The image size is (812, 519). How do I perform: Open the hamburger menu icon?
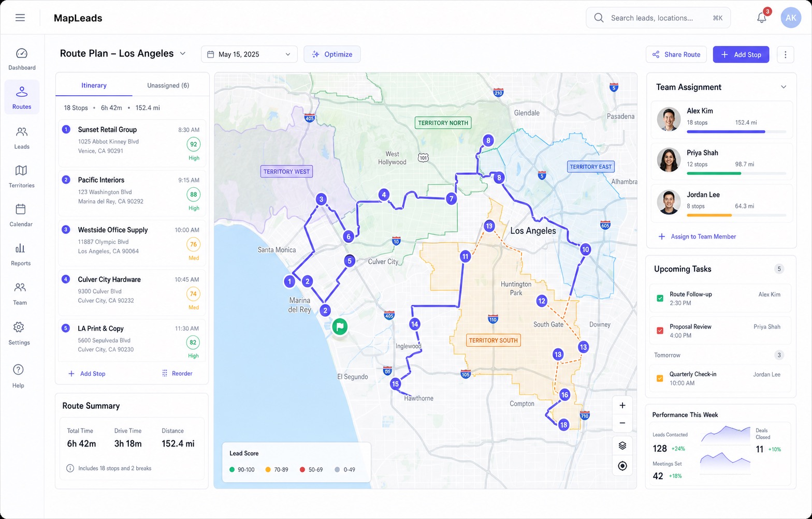pos(20,18)
